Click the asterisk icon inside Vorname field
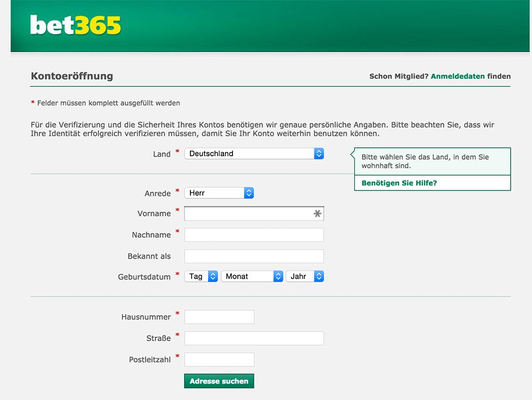The image size is (532, 400). point(317,213)
